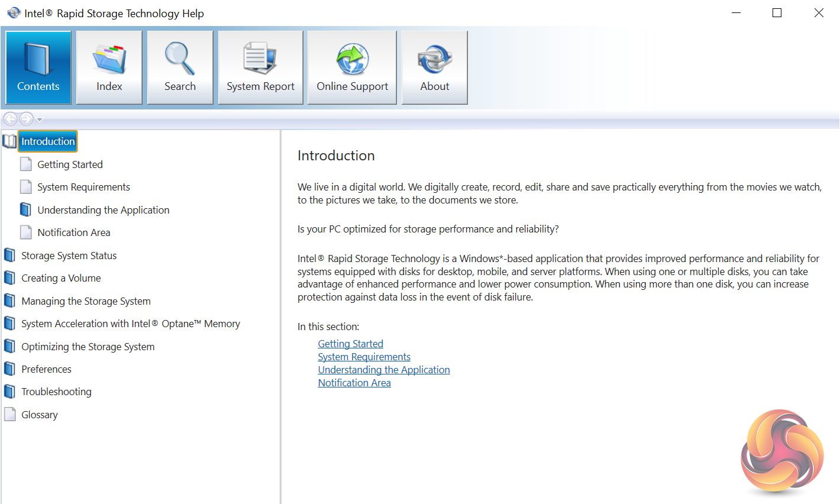Viewport: 840px width, 504px height.
Task: Open the Index toolbar button
Action: pos(109,67)
